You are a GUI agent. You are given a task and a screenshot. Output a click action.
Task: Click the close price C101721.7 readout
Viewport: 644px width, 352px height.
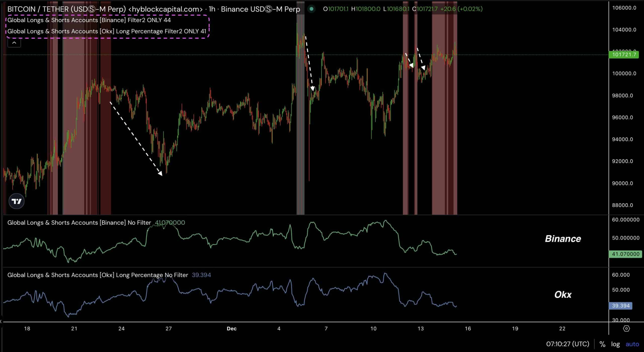(425, 9)
